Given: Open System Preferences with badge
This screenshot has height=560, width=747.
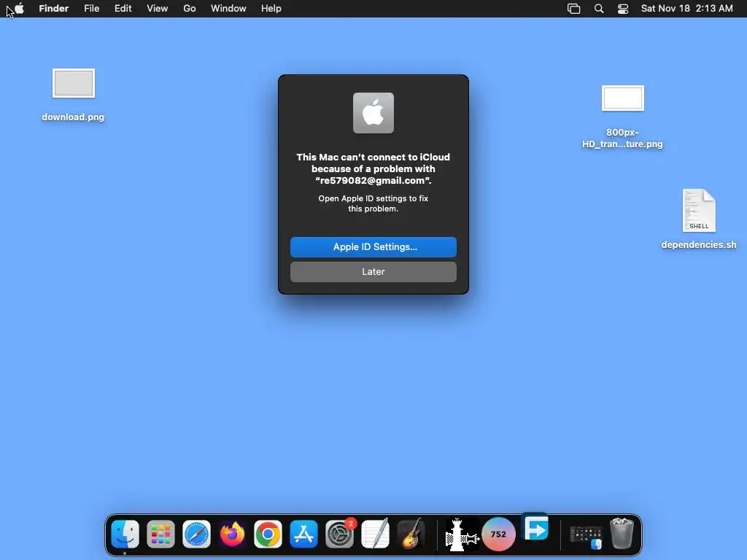Looking at the screenshot, I should (339, 534).
